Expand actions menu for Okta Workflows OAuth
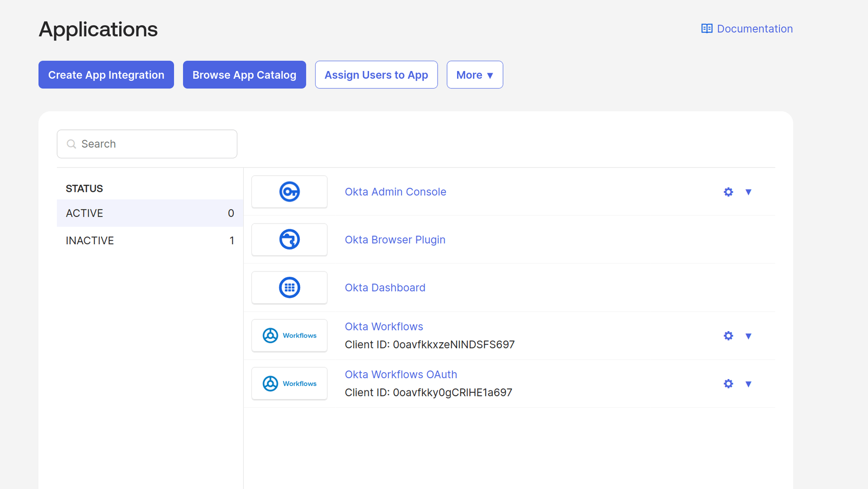This screenshot has height=489, width=868. coord(749,383)
